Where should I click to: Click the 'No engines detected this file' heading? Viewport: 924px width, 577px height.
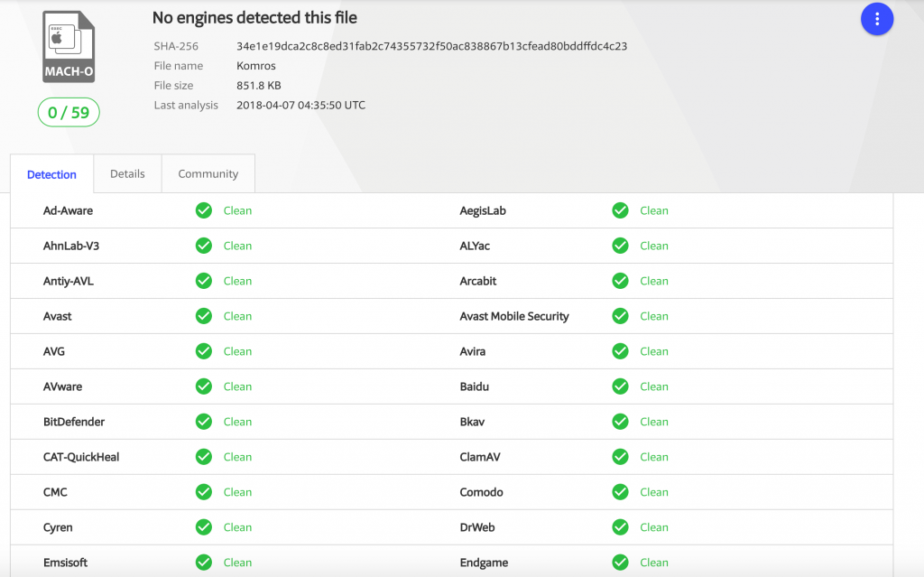[254, 18]
